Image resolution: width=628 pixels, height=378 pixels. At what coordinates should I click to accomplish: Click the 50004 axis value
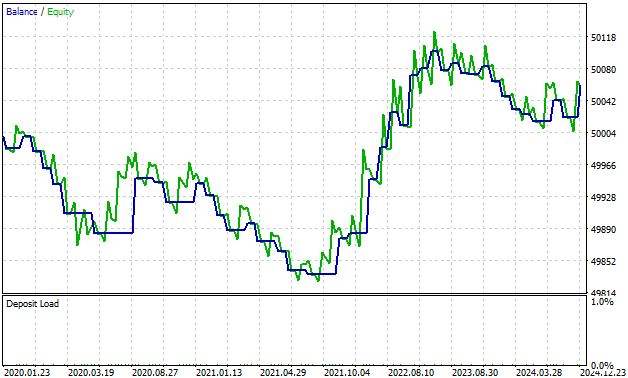604,133
